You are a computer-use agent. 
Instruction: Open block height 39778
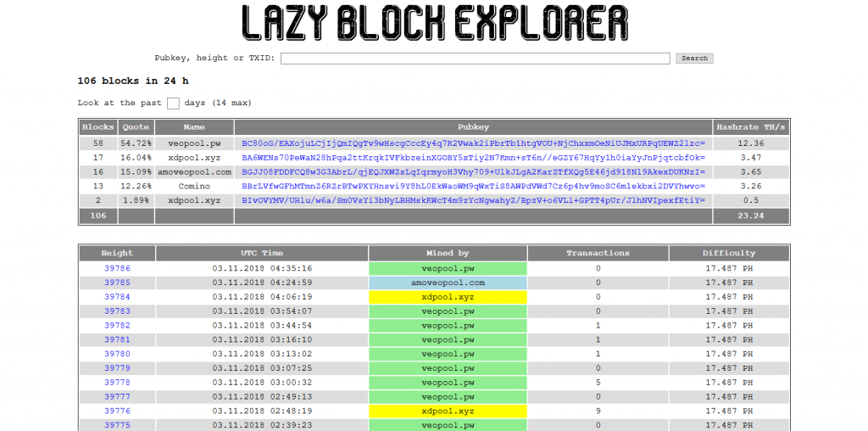[117, 383]
